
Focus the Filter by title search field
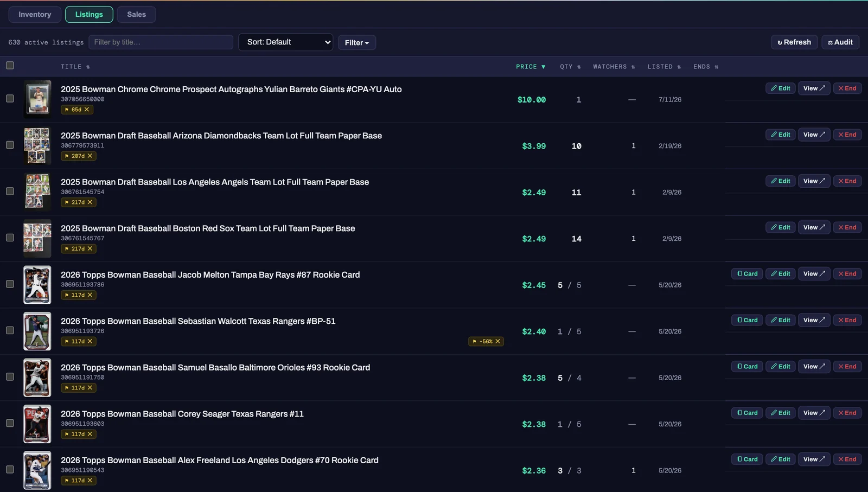pyautogui.click(x=161, y=42)
